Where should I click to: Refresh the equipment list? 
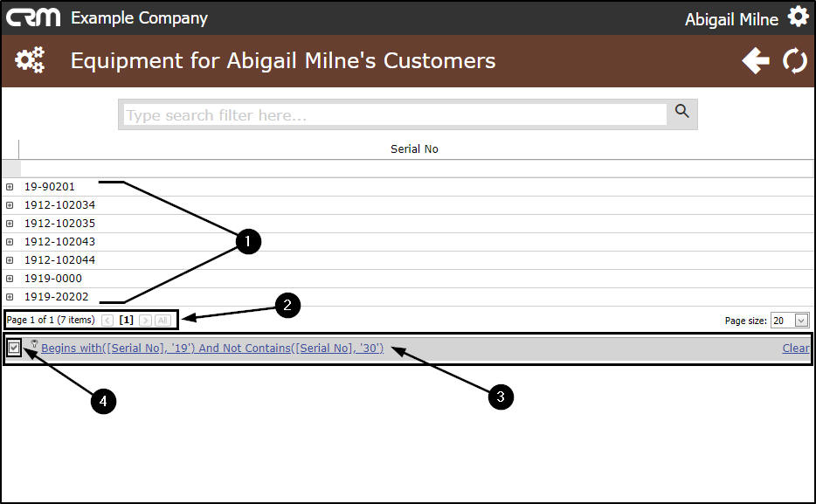[795, 61]
